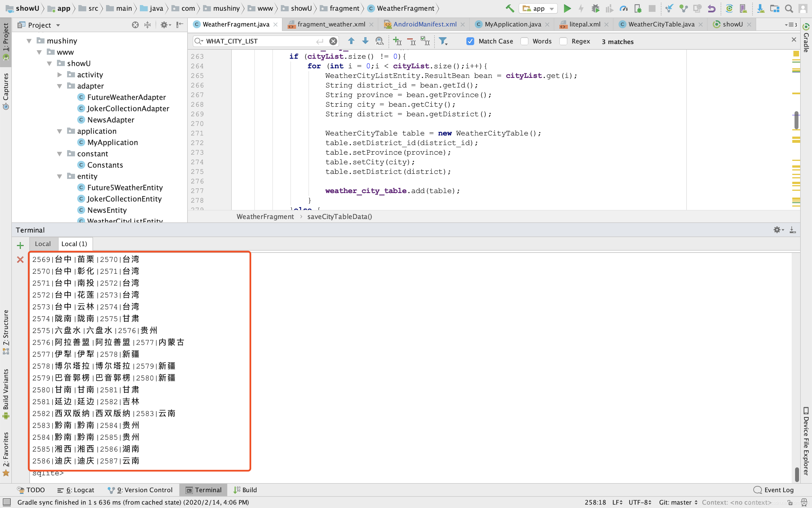Open the Gradle side panel
The height and width of the screenshot is (508, 812).
(x=806, y=38)
